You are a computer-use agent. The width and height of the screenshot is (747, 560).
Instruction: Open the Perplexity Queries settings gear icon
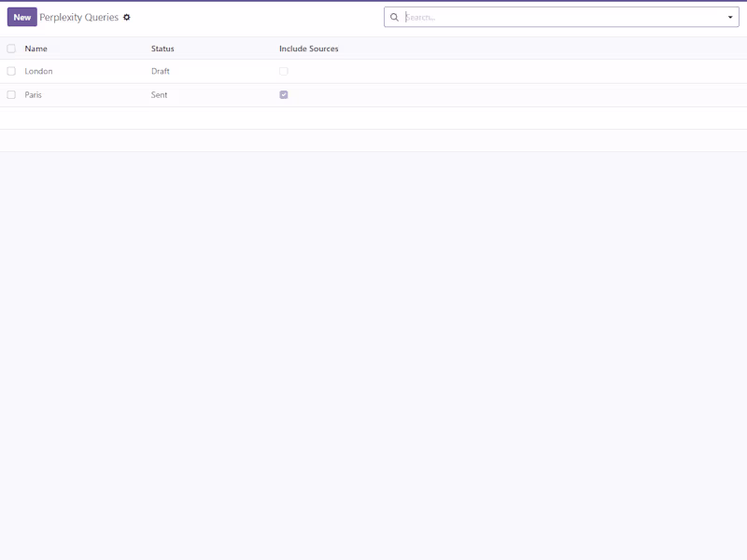(x=127, y=16)
